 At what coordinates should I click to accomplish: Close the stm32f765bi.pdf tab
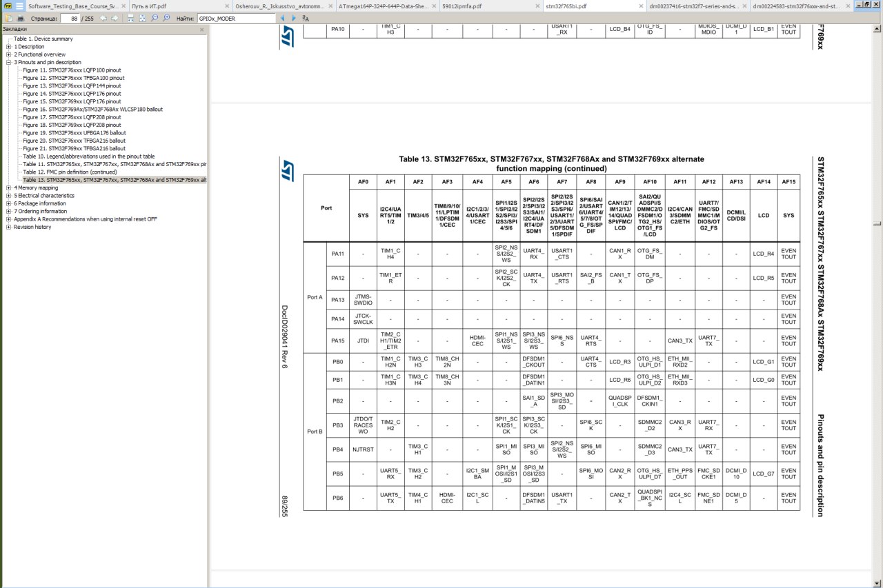642,6
